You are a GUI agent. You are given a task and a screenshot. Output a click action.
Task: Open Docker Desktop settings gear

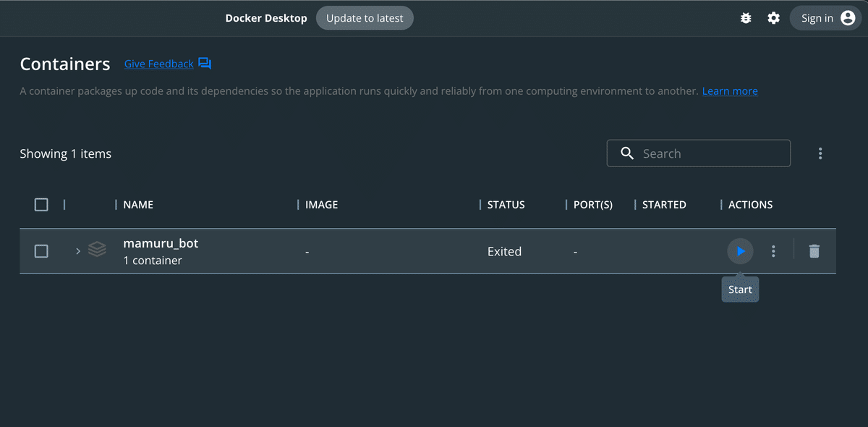pos(773,17)
